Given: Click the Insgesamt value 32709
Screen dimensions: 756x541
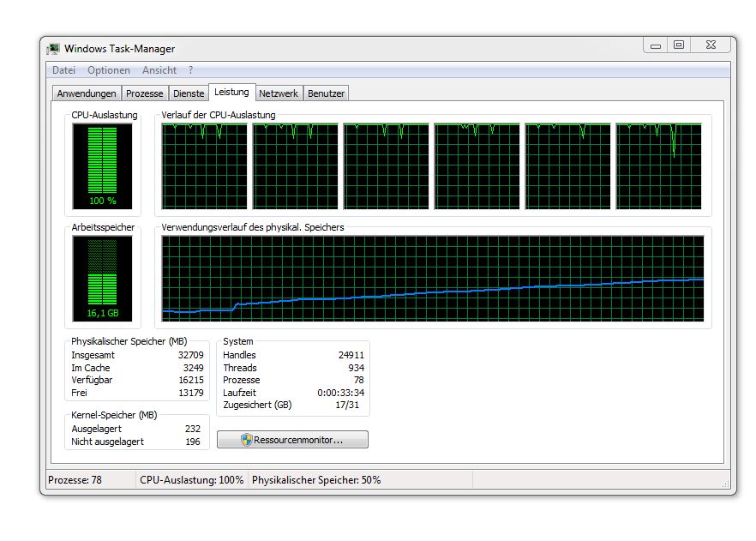Looking at the screenshot, I should (191, 355).
